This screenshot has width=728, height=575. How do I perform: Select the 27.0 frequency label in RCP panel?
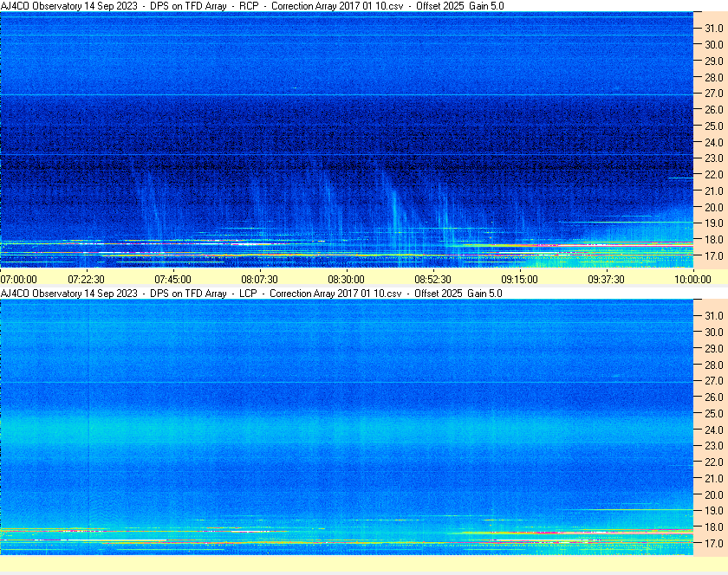coord(713,94)
